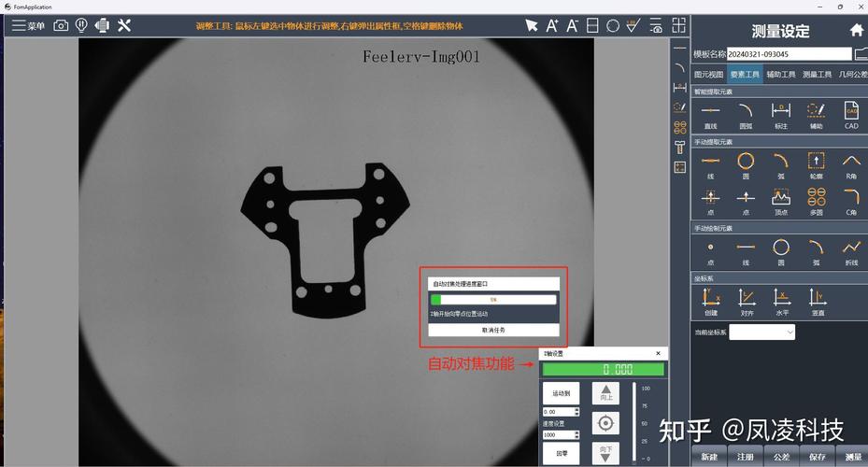Switch to the 测量工具 tab
The width and height of the screenshot is (868, 467).
coord(817,74)
